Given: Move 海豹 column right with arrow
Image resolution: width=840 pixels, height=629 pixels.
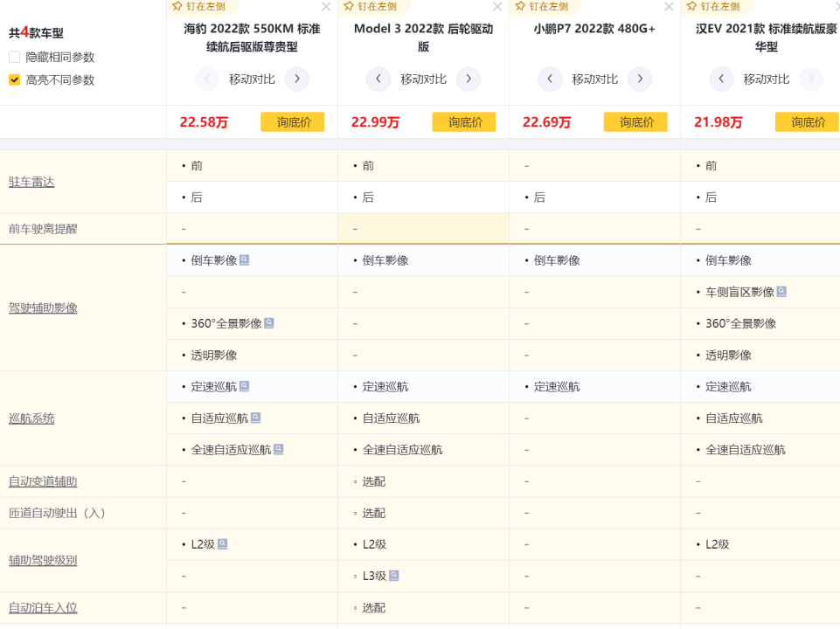Looking at the screenshot, I should pos(297,79).
